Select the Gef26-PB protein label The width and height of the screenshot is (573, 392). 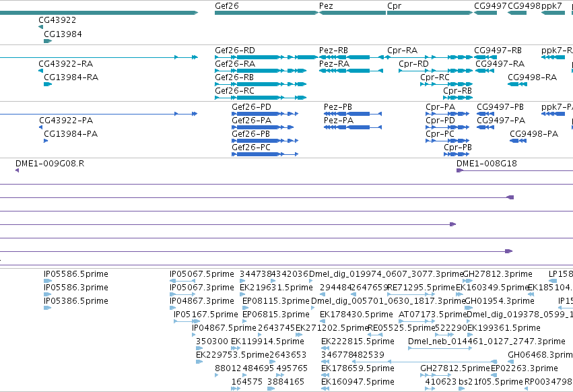click(250, 134)
